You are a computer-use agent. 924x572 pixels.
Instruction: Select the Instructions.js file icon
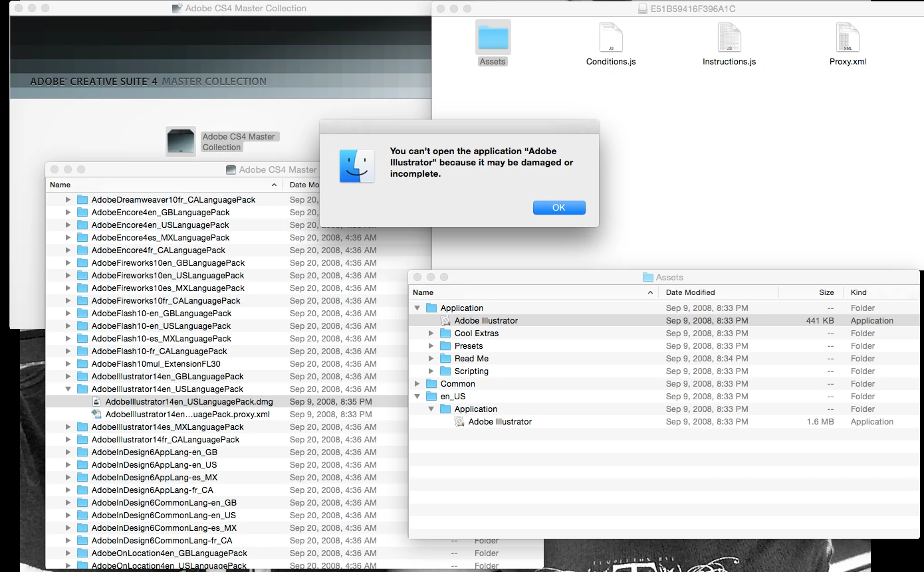click(x=729, y=37)
